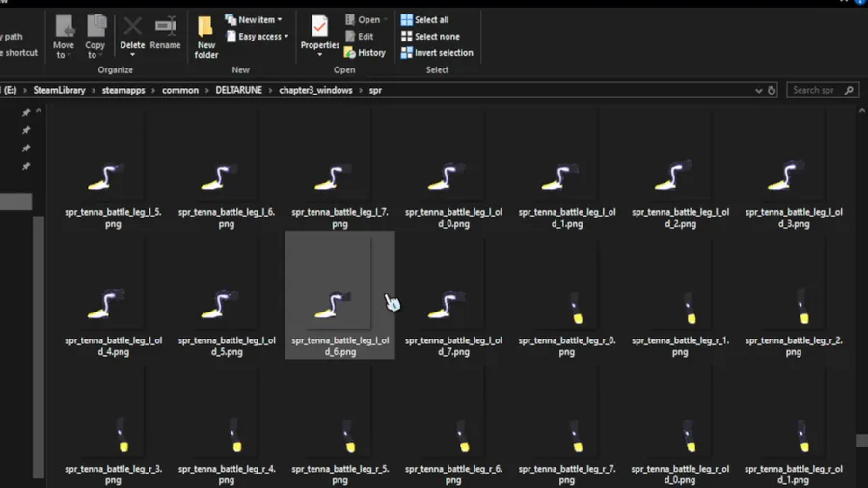Open the New item menu
Screen dimensions: 868x488
(x=254, y=20)
